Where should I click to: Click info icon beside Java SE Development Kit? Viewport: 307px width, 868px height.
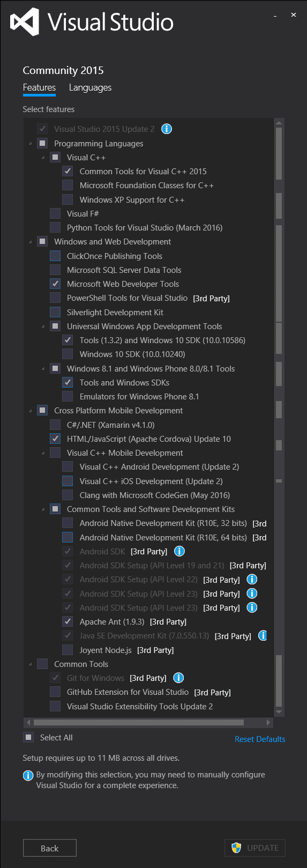click(x=263, y=635)
